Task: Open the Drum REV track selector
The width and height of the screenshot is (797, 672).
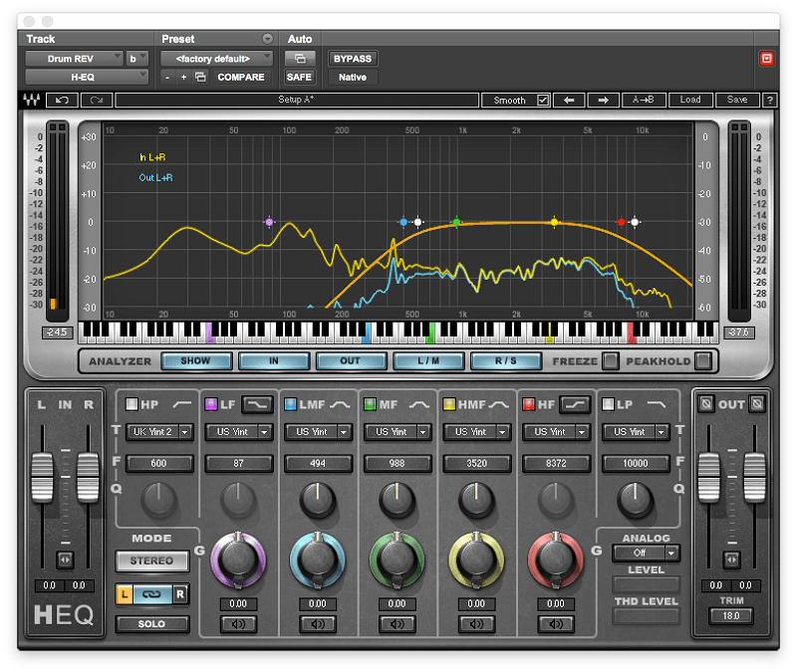Action: [74, 59]
